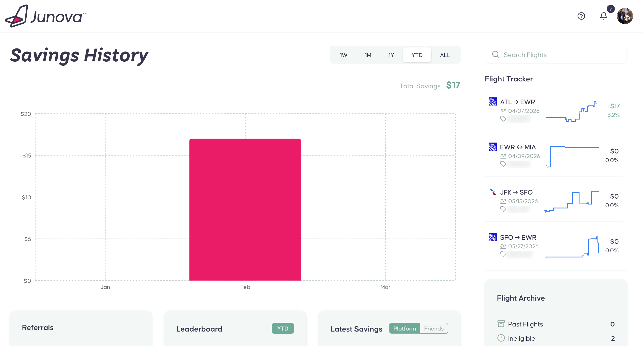This screenshot has height=346, width=644.
Task: Open notifications bell with 7 badge
Action: tap(603, 16)
